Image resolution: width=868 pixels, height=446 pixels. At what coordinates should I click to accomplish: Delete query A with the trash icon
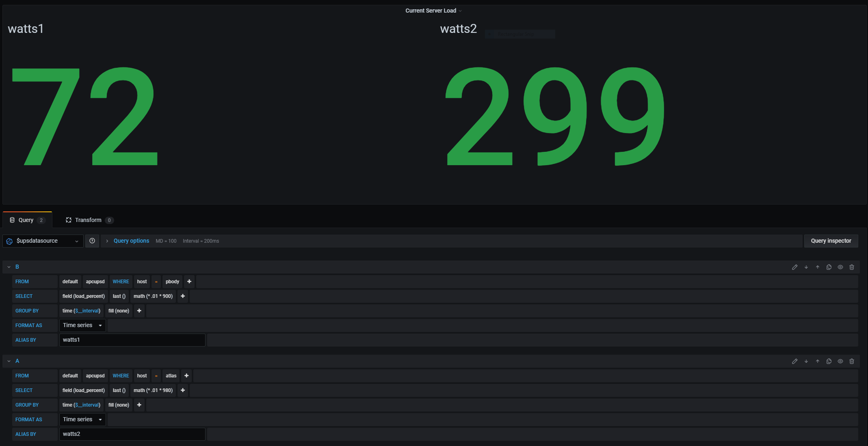coord(852,361)
